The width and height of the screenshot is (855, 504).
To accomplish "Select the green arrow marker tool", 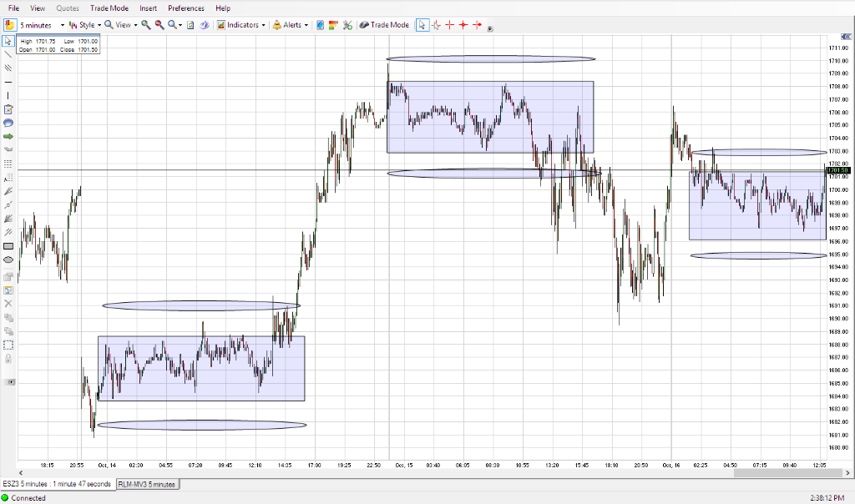I will (8, 137).
